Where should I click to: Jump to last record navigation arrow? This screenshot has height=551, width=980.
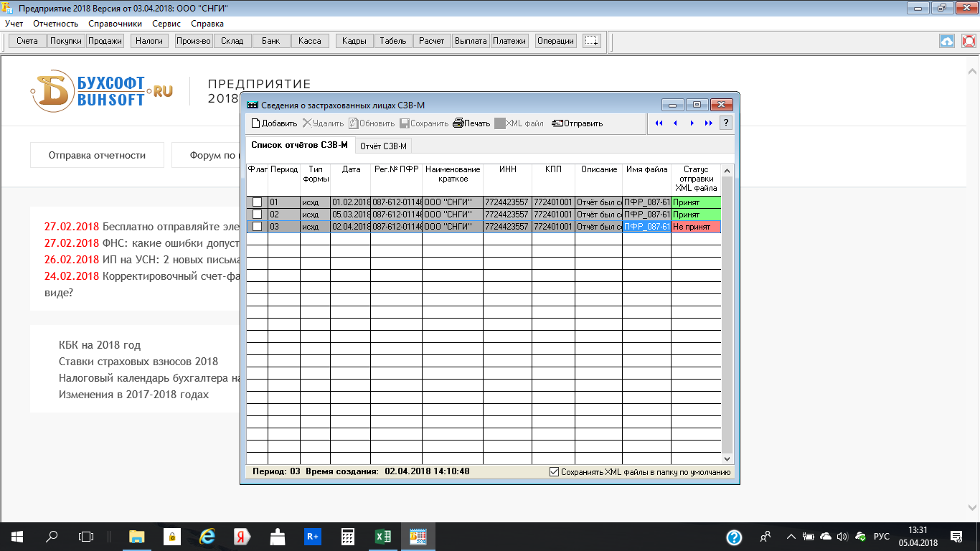click(709, 123)
